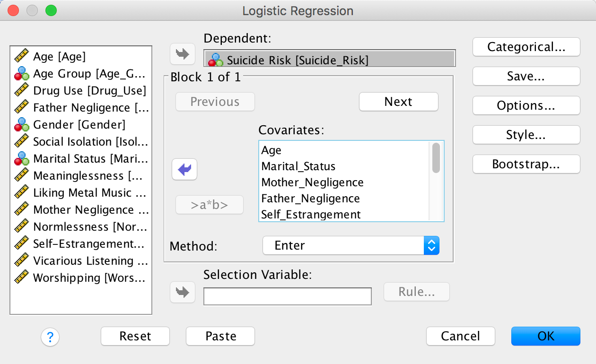Click the green maximize window button
The height and width of the screenshot is (364, 596).
[51, 10]
